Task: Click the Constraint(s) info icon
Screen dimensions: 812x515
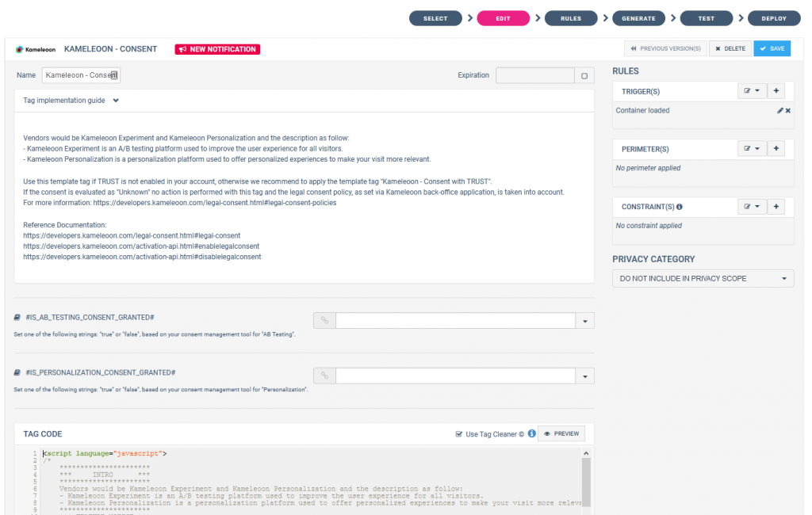Action: (679, 207)
